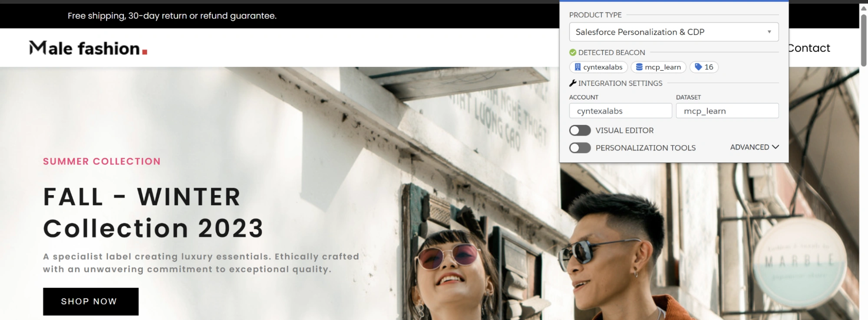Click the mcp_learn dataset beacon chip

click(658, 67)
